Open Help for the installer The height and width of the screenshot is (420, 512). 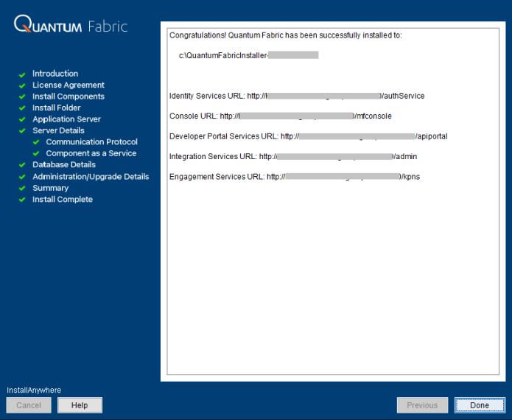point(80,405)
